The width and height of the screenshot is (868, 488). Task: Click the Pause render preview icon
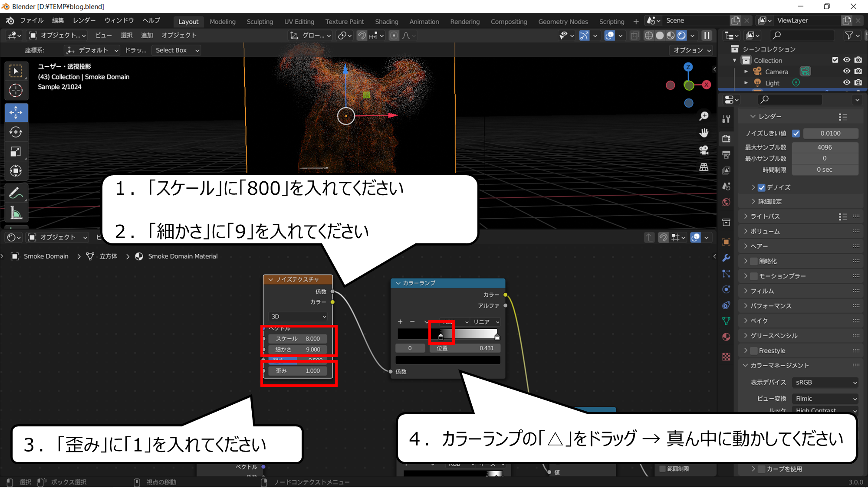point(707,36)
